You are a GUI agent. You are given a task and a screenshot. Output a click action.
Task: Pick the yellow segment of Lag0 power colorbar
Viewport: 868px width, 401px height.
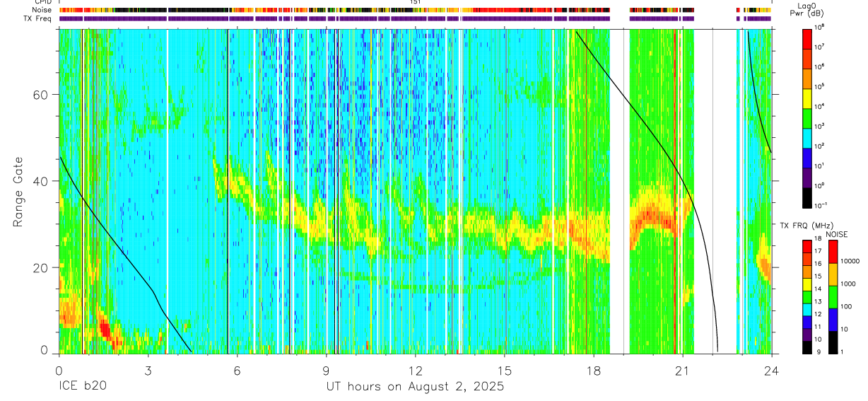(807, 98)
